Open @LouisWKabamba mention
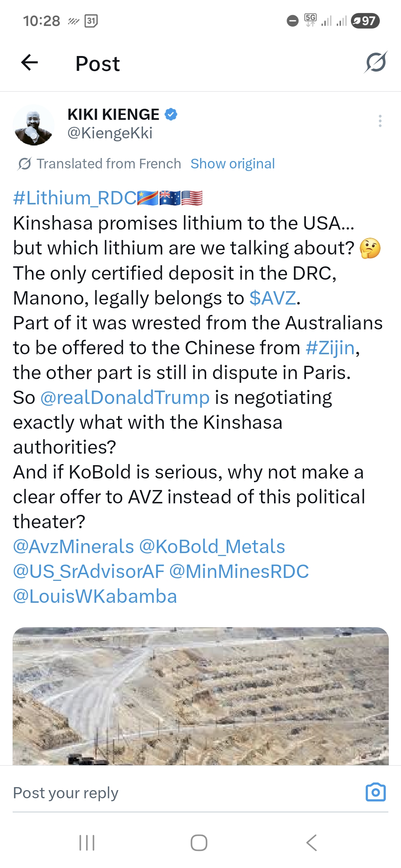 (x=95, y=596)
